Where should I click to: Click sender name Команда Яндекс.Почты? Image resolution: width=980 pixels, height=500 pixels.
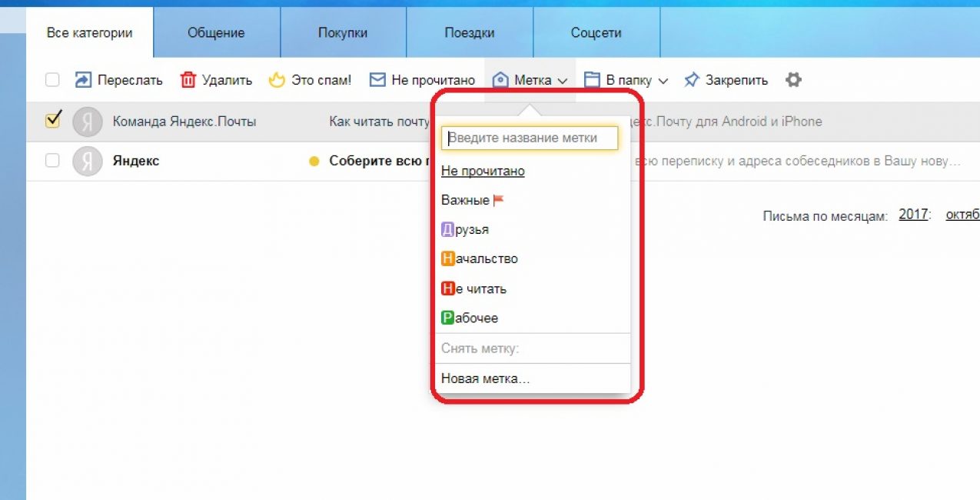point(184,122)
